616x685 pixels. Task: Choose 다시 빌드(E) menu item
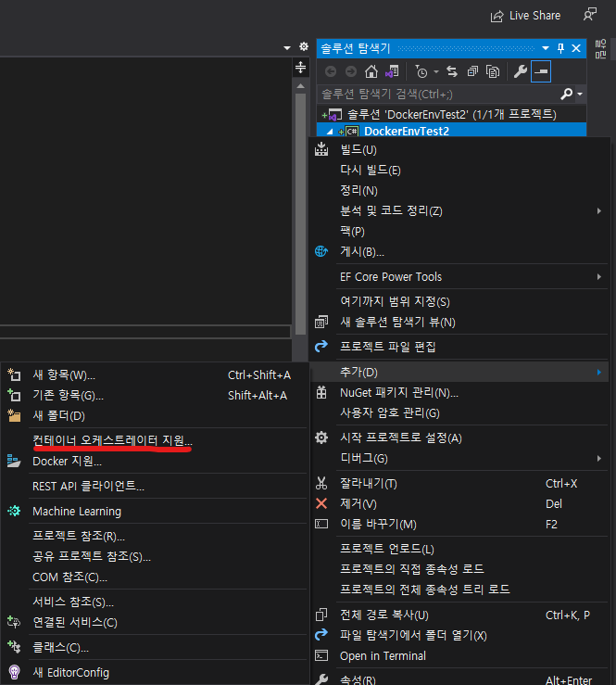click(x=459, y=170)
